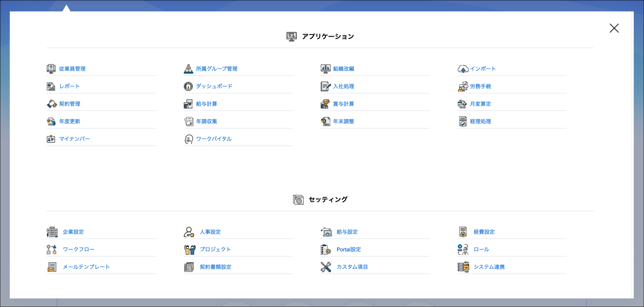
Task: Navigate to ワークフロー settings link
Action: [78, 250]
